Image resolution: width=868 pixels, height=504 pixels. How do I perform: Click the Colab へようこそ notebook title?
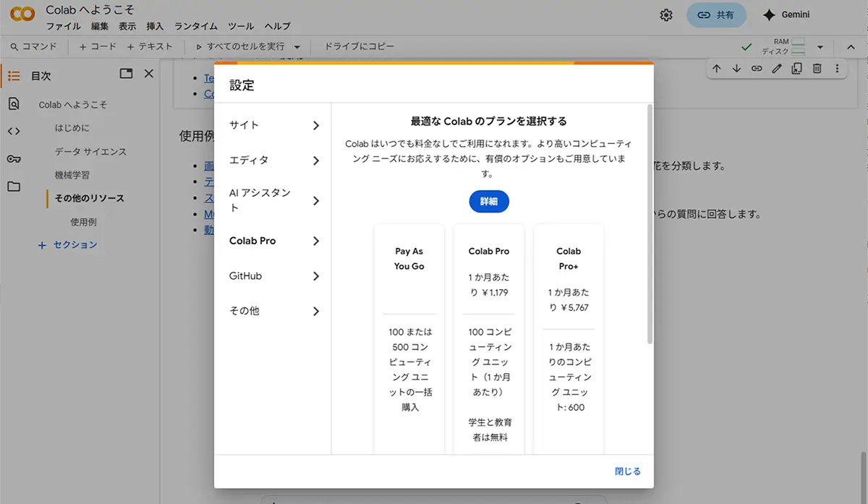tap(90, 10)
